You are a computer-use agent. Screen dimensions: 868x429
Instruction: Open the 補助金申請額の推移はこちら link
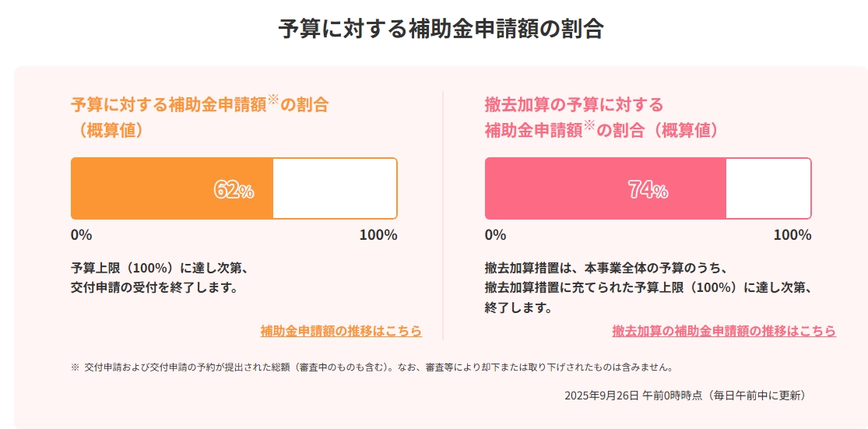click(341, 331)
